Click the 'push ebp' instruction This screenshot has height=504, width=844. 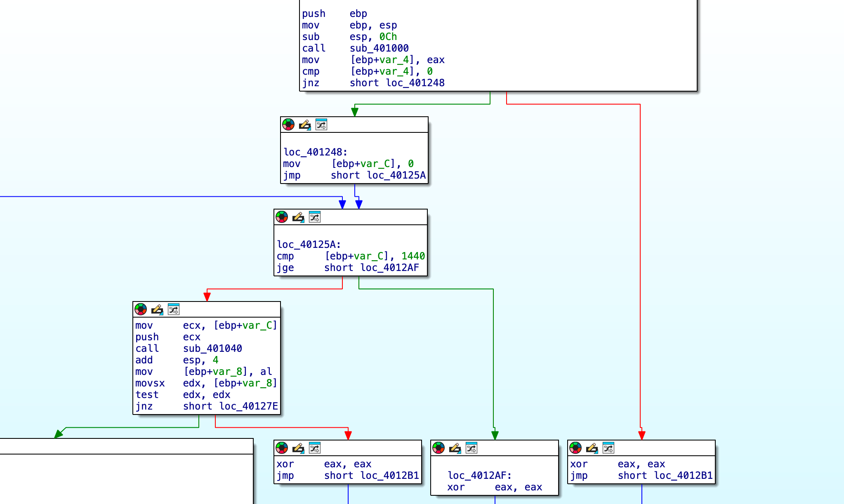point(335,14)
